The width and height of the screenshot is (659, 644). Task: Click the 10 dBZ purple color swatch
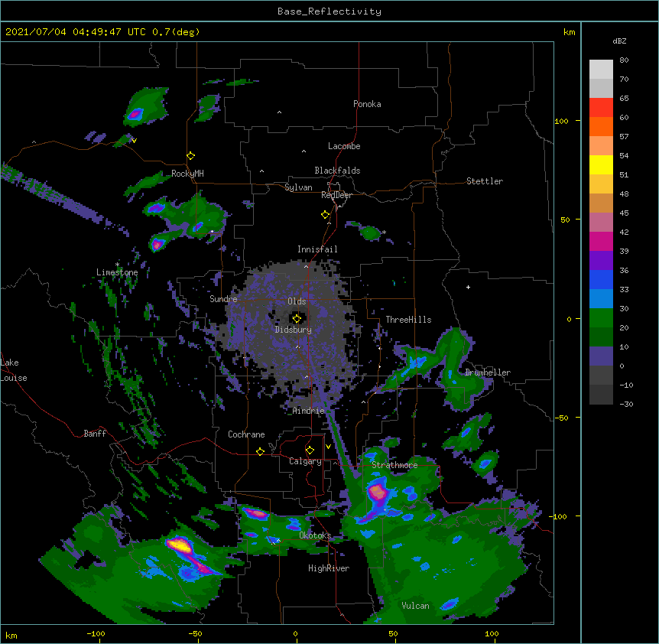click(x=601, y=356)
